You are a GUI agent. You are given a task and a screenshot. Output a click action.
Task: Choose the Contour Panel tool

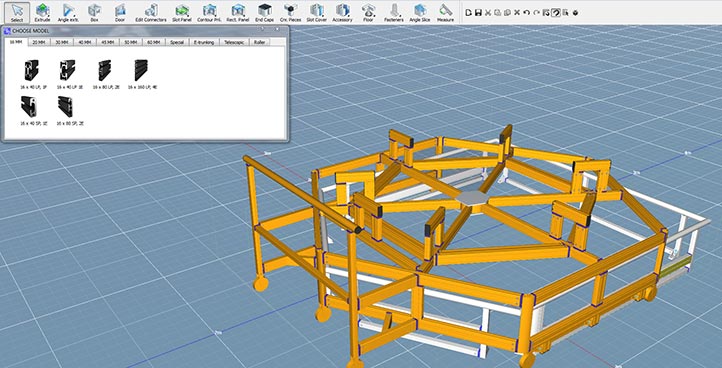(210, 12)
